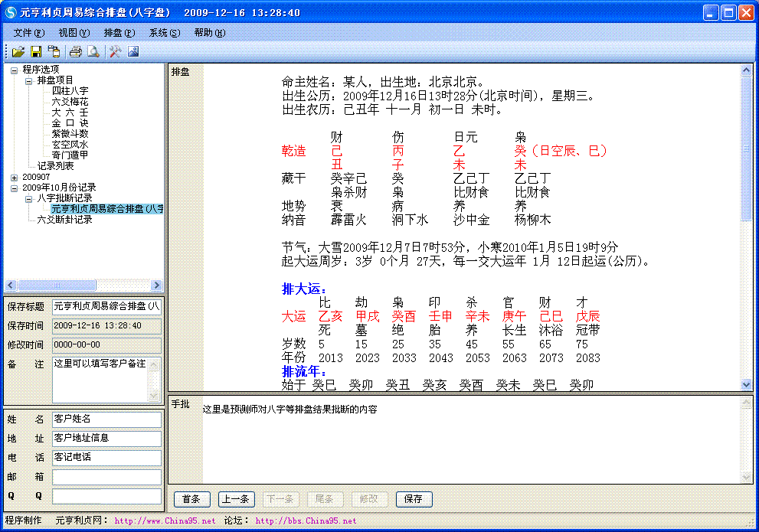This screenshot has width=759, height=532.
Task: Open the 视图(V) menu
Action: coord(74,33)
